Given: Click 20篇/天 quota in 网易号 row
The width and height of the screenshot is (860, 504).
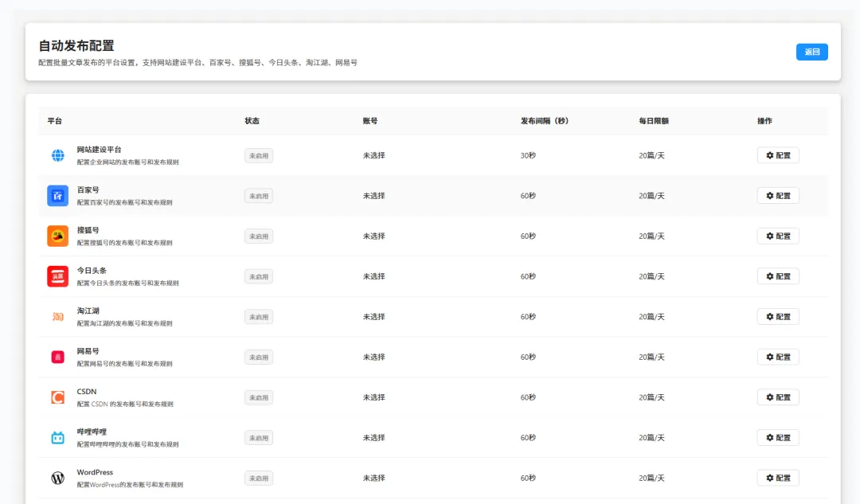Looking at the screenshot, I should [651, 357].
